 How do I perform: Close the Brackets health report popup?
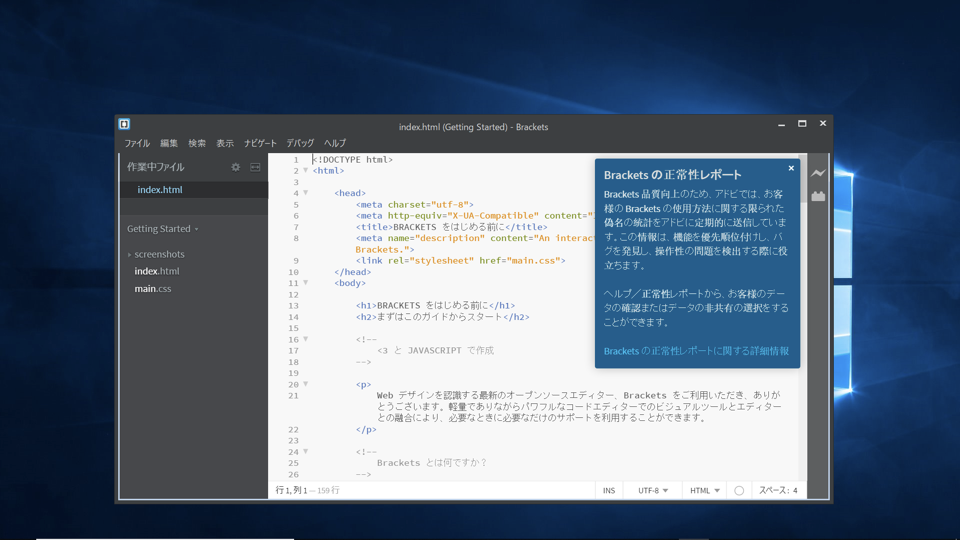[791, 168]
